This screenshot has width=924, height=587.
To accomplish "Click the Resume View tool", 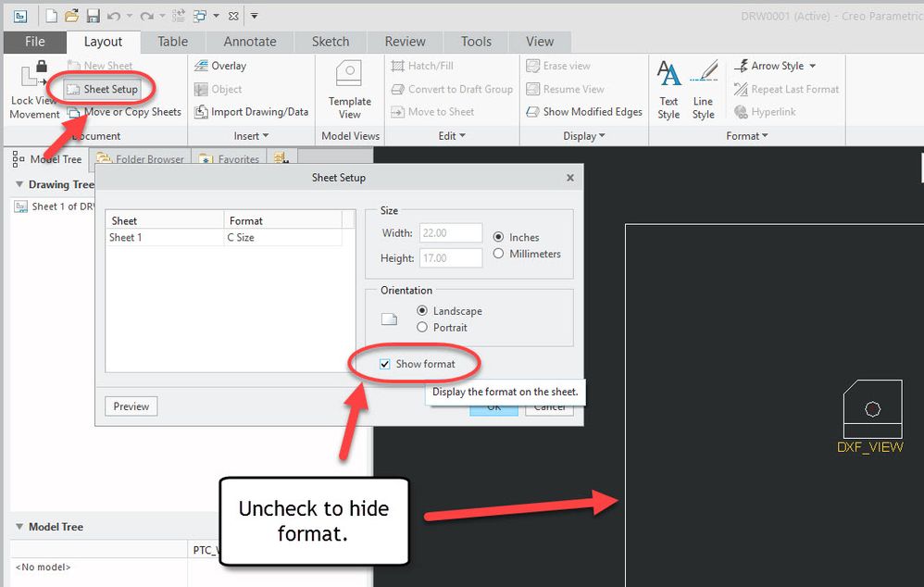I will tap(565, 89).
